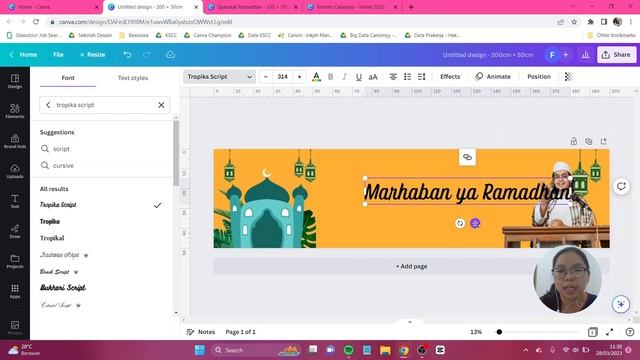Click the tropika script search box
Screen dimensions: 640x360
104,105
